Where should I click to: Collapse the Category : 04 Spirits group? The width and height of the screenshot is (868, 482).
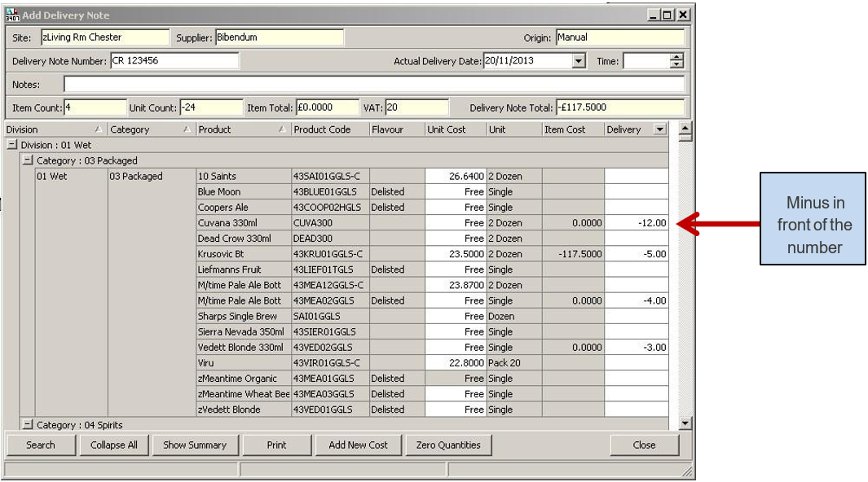(x=28, y=425)
